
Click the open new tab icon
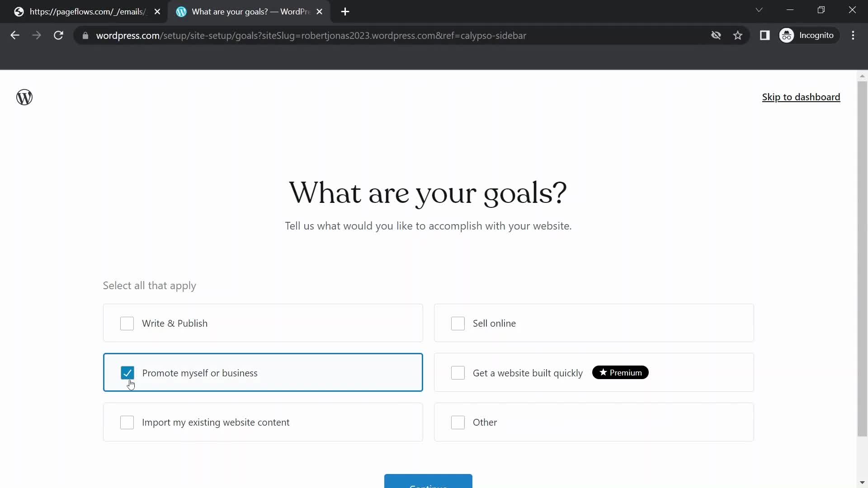344,11
